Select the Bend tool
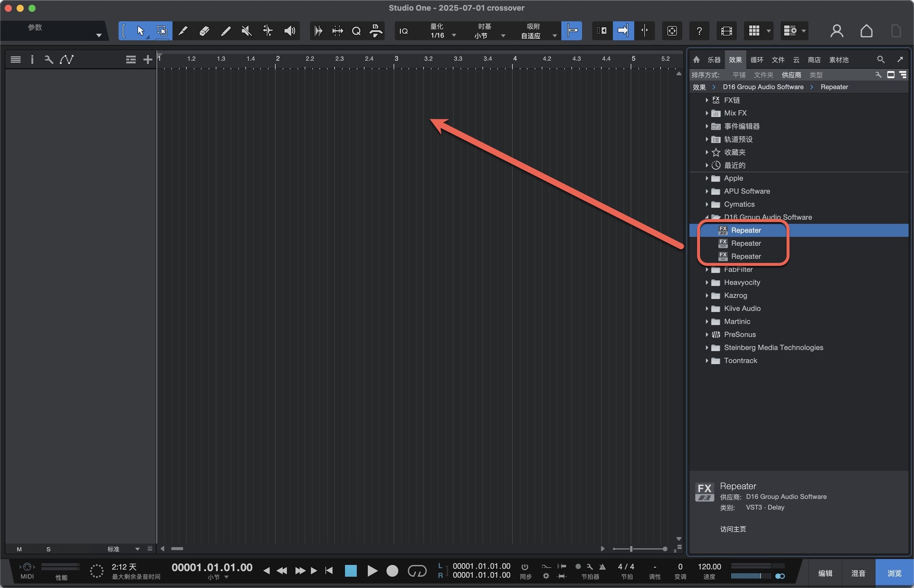Image resolution: width=914 pixels, height=588 pixels. pos(268,31)
